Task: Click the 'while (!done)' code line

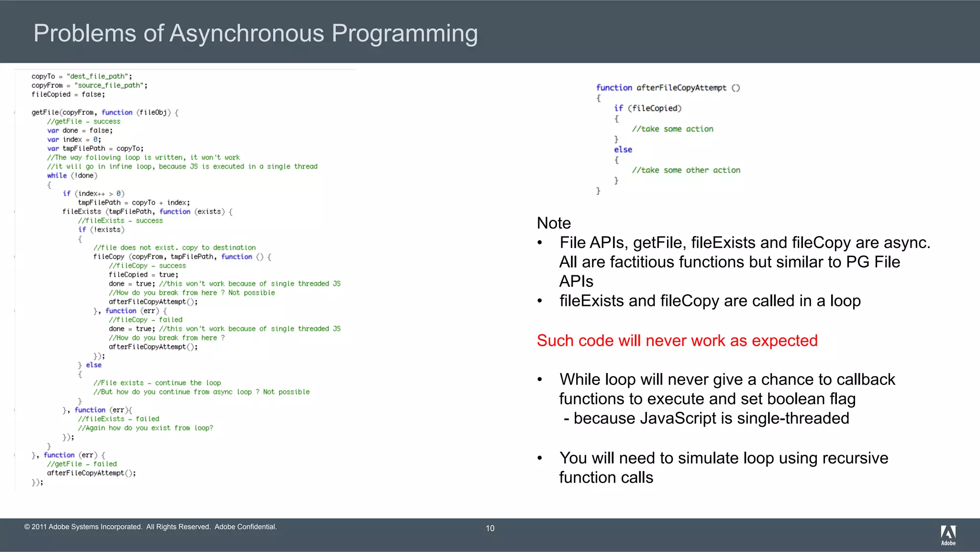Action: (72, 176)
